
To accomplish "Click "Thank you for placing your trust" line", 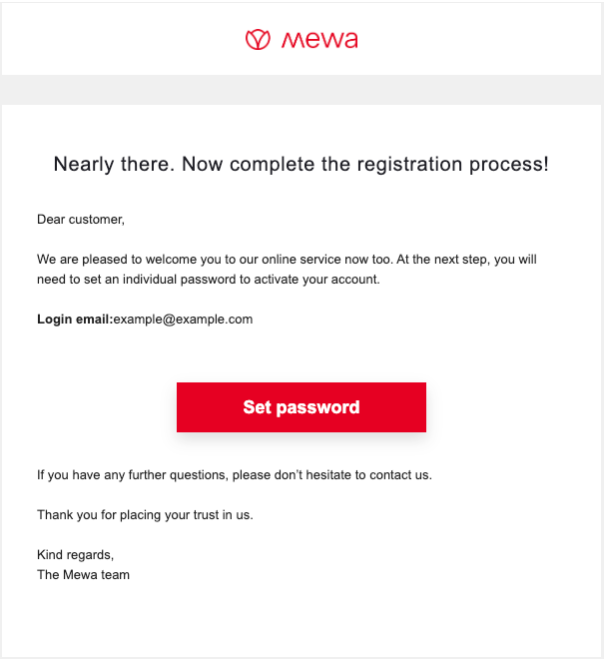I will pos(145,515).
